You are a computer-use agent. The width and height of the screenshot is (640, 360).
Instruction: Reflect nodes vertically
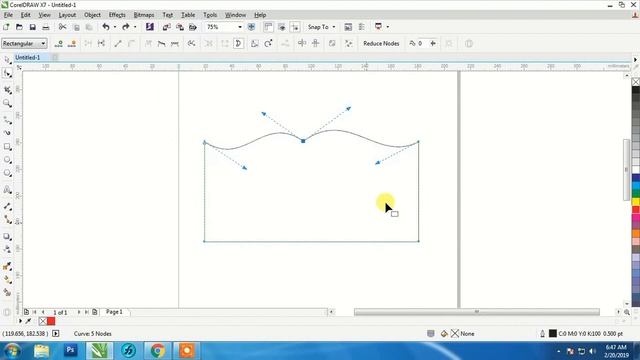pos(316,43)
